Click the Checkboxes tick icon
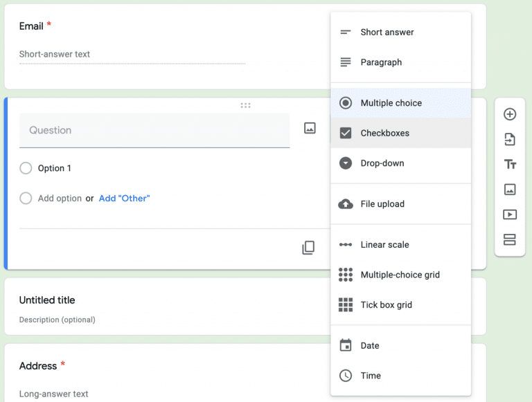 pos(346,134)
